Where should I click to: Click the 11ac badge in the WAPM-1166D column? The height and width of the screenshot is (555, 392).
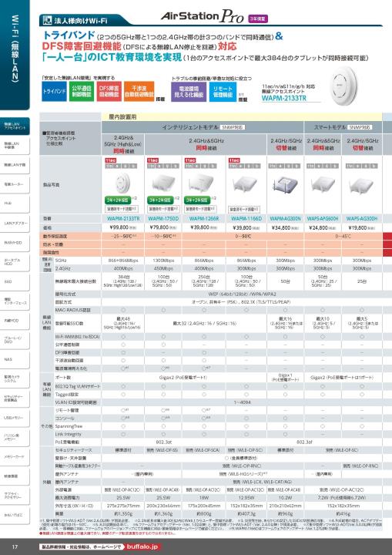pos(234,160)
